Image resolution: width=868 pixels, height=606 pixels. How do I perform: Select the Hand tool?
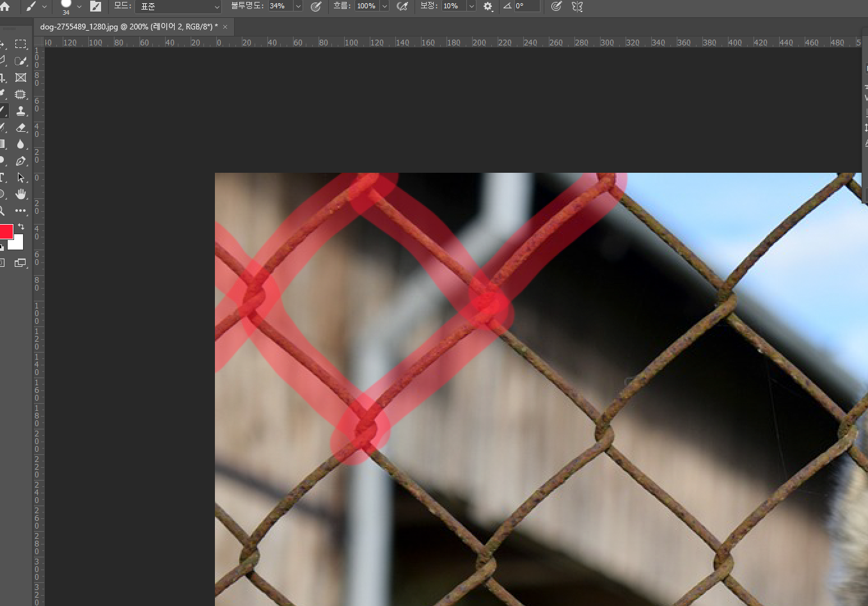coord(21,194)
